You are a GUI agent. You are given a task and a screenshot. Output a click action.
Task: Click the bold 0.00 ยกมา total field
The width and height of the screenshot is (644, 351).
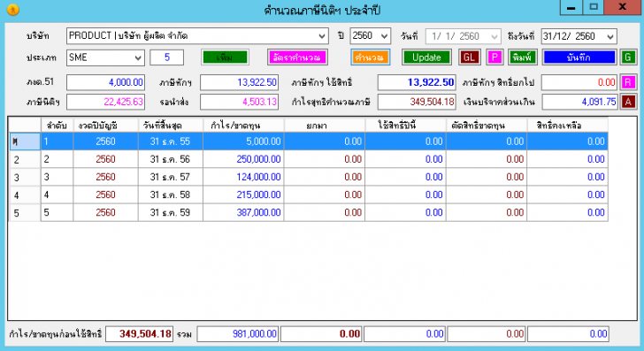click(x=321, y=333)
